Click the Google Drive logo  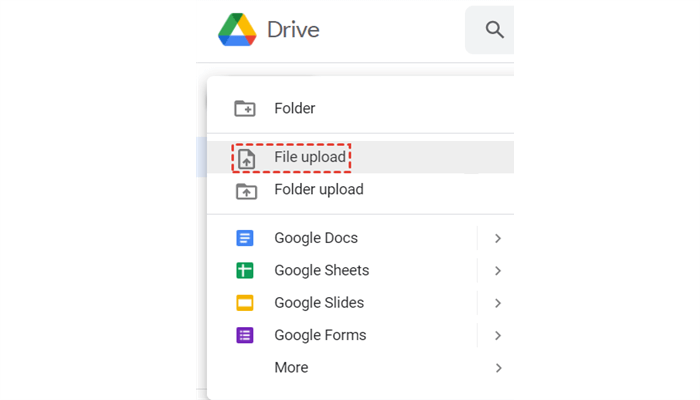[237, 30]
